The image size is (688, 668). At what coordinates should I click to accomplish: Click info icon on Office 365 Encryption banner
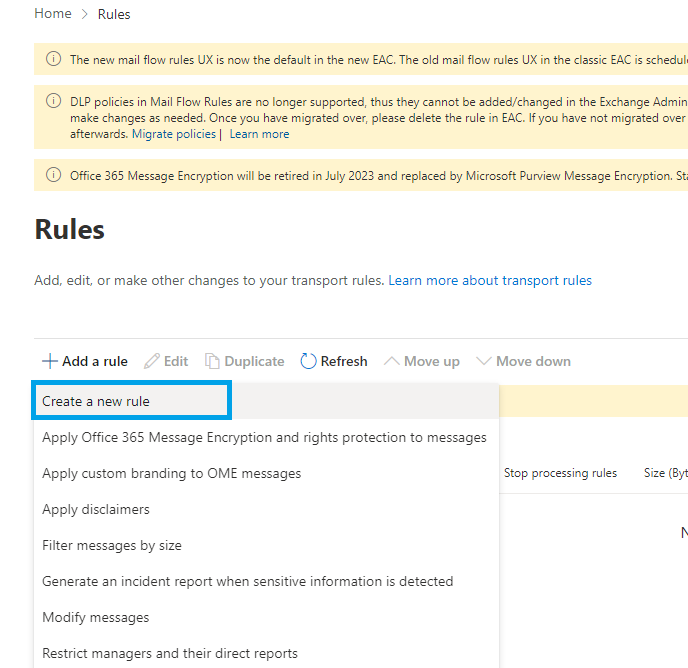tap(54, 175)
